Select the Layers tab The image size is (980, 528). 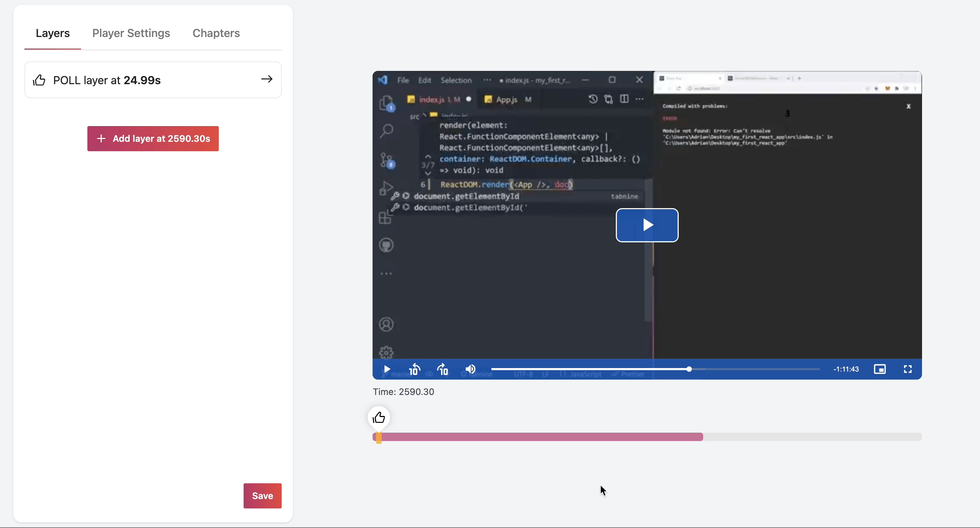point(52,34)
